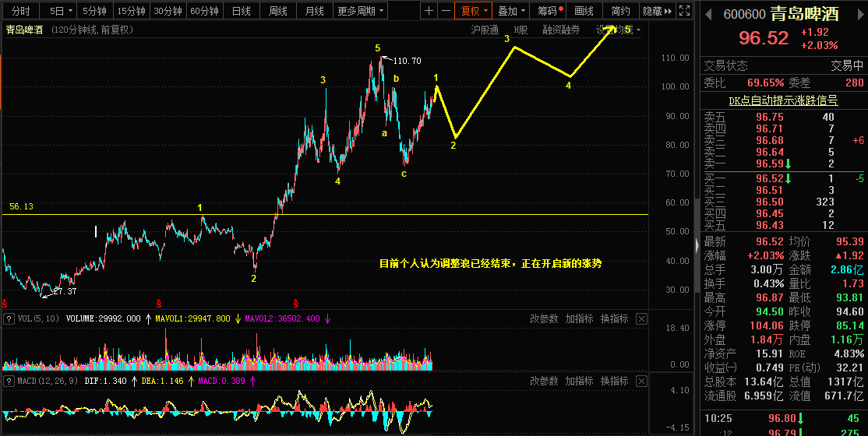The width and height of the screenshot is (868, 436).
Task: Go to previous stock with left arrow
Action: click(x=708, y=14)
